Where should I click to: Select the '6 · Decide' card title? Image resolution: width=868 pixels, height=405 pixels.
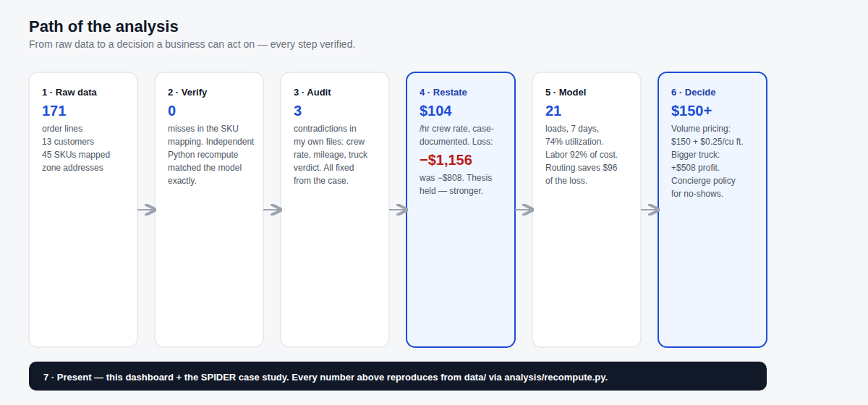click(694, 93)
